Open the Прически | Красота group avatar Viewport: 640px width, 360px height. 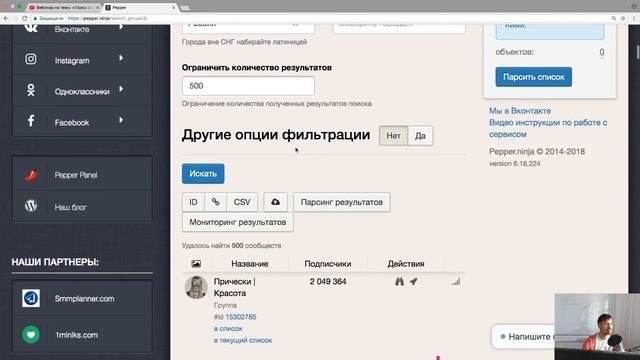pos(196,287)
